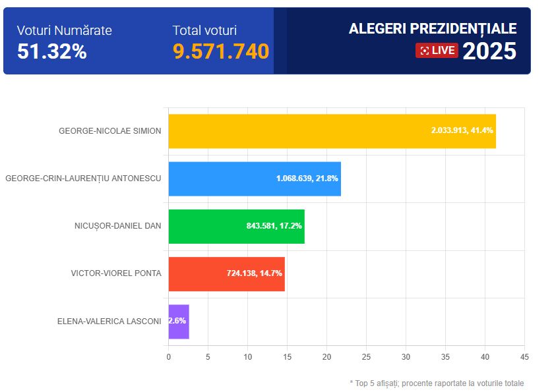Click the Top 5 afișați footnote text
Viewport: 554px width, 392px height.
441,383
